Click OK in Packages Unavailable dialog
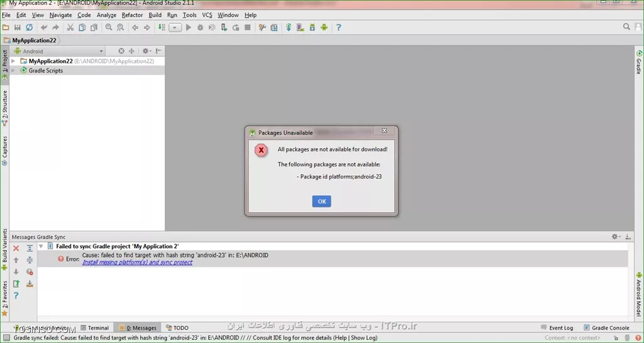 [x=321, y=202]
